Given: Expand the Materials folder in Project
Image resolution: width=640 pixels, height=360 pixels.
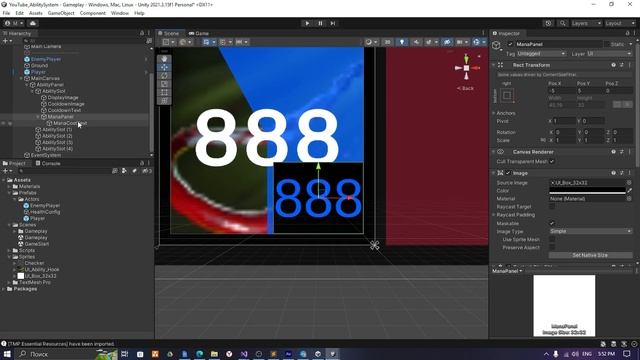Looking at the screenshot, I should tap(9, 187).
